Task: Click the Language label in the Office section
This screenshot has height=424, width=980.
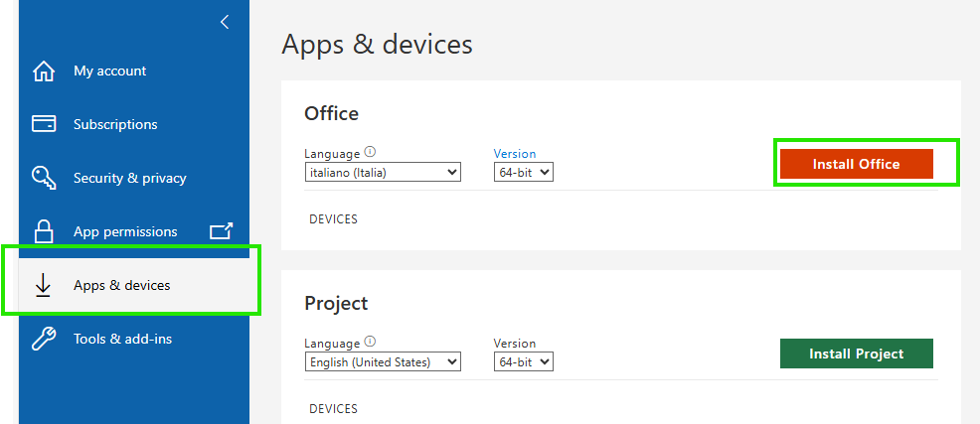Action: [332, 154]
